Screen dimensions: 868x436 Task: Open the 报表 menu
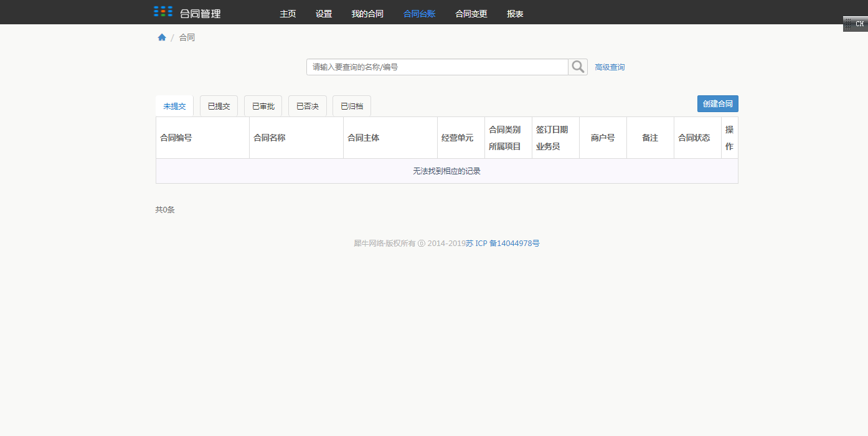pos(515,14)
